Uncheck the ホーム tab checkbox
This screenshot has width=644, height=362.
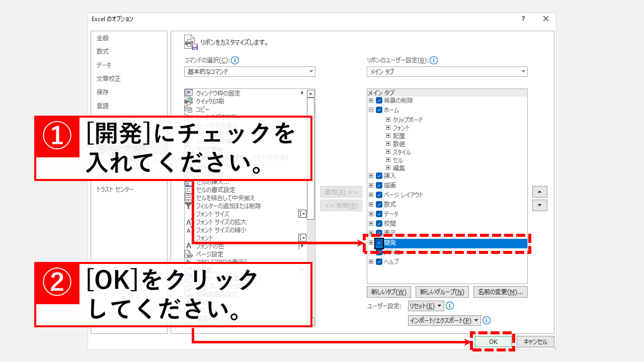[379, 110]
